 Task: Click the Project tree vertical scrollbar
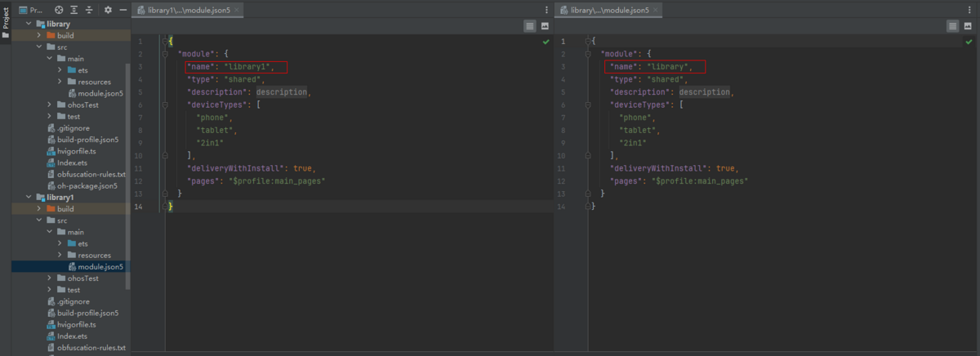coord(127,176)
